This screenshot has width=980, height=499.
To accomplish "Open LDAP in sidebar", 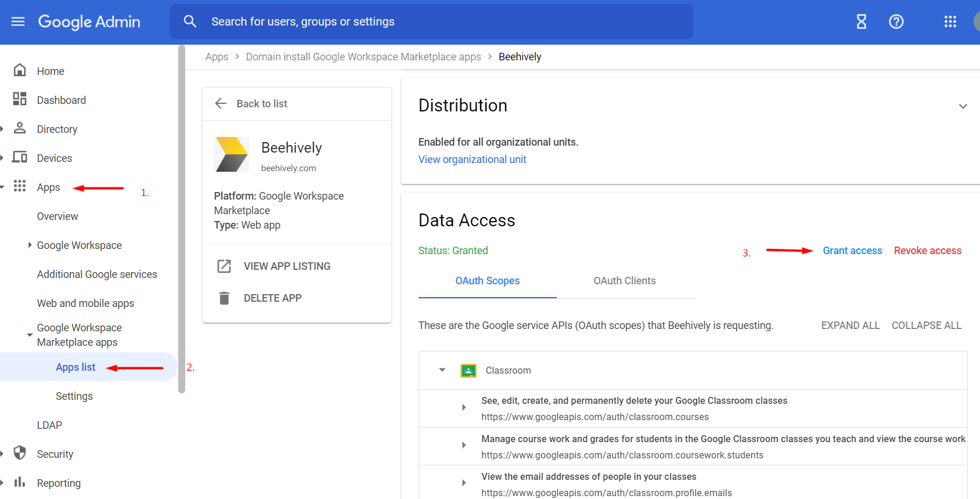I will (x=49, y=425).
